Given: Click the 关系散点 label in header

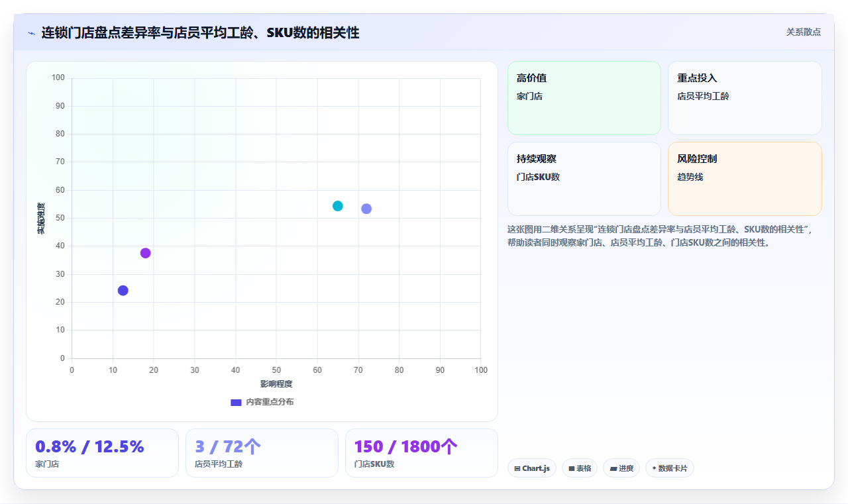Looking at the screenshot, I should (x=804, y=32).
